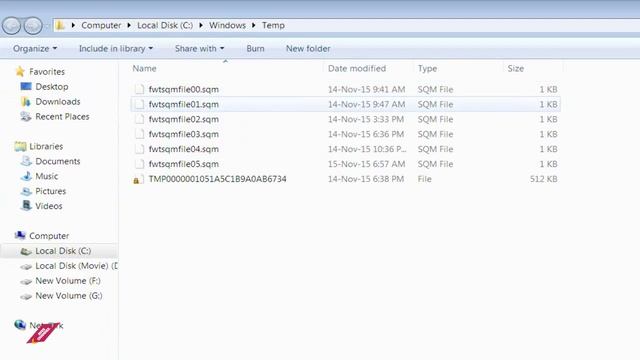Select Documents label under Libraries

point(58,161)
